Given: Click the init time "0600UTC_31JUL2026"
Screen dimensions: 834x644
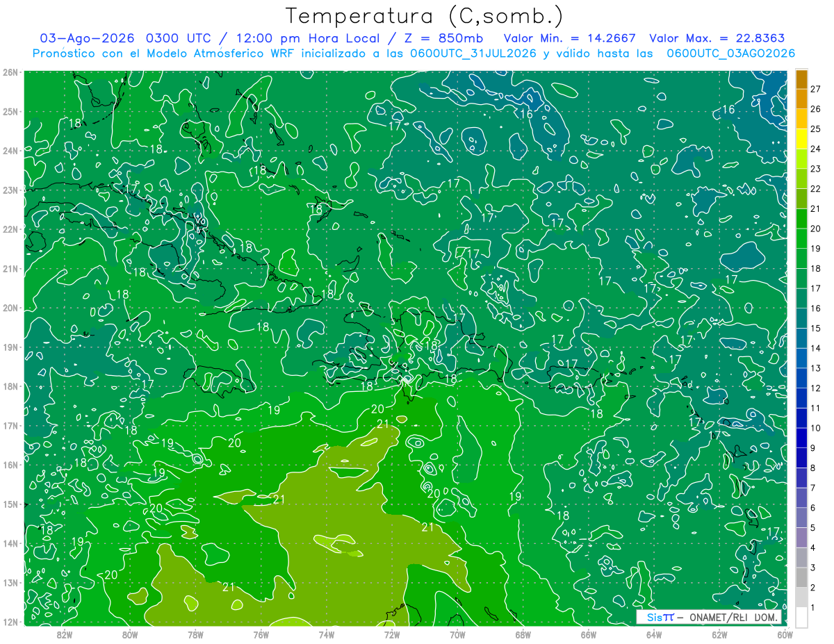Looking at the screenshot, I should (473, 53).
